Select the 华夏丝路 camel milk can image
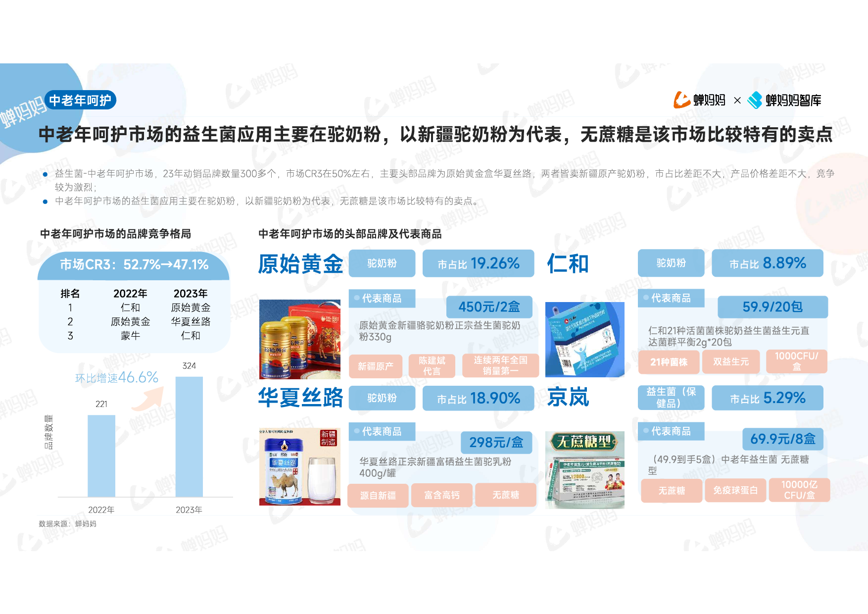This screenshot has height=614, width=868. 299,466
